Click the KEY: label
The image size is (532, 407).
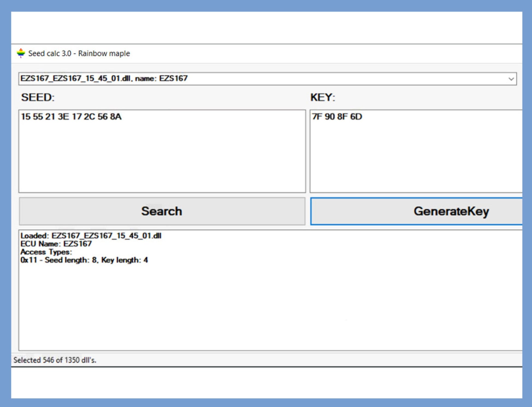click(323, 98)
